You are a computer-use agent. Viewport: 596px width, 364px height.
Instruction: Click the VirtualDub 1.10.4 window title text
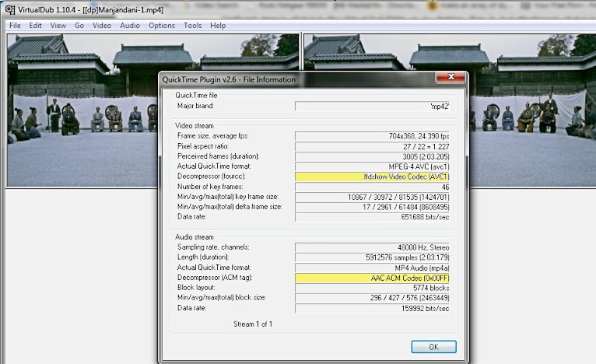click(91, 10)
